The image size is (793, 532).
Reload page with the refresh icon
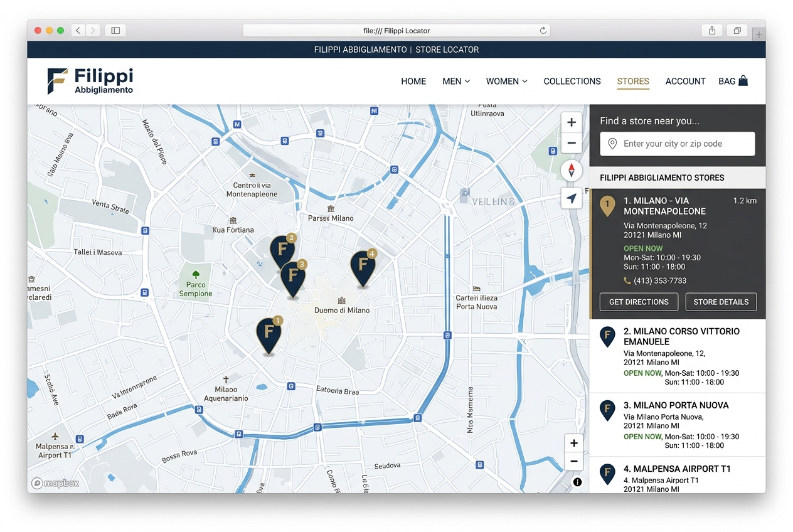click(x=543, y=30)
